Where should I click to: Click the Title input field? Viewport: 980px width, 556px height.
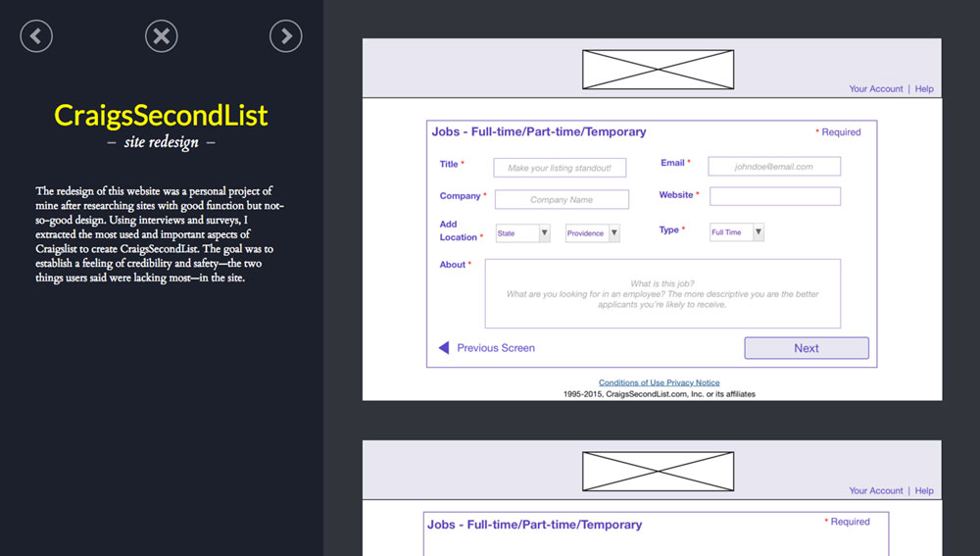[560, 168]
